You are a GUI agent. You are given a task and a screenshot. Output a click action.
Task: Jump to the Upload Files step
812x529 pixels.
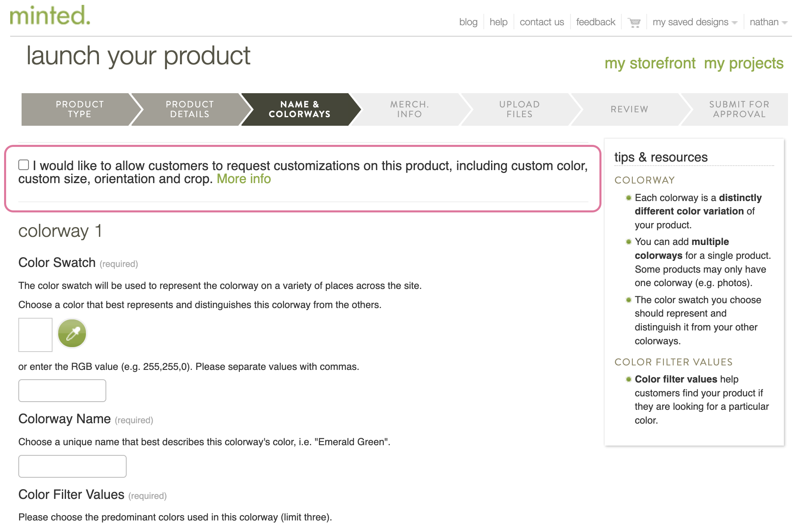point(519,109)
